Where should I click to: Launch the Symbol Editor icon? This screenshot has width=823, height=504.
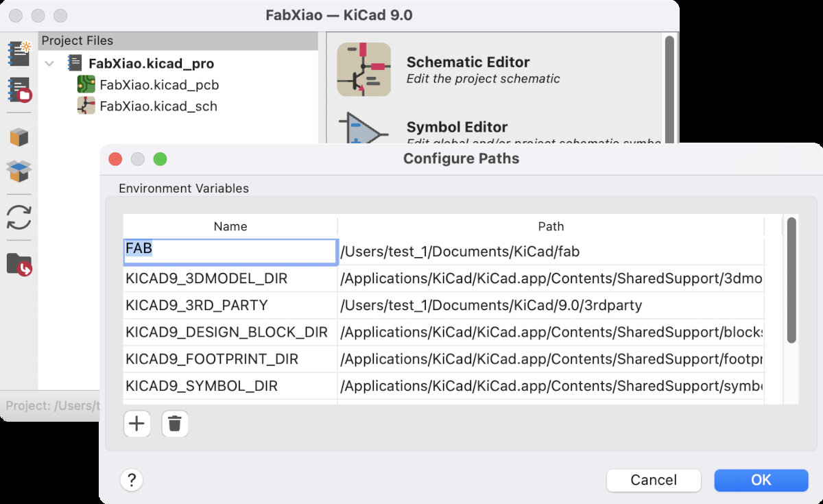363,129
